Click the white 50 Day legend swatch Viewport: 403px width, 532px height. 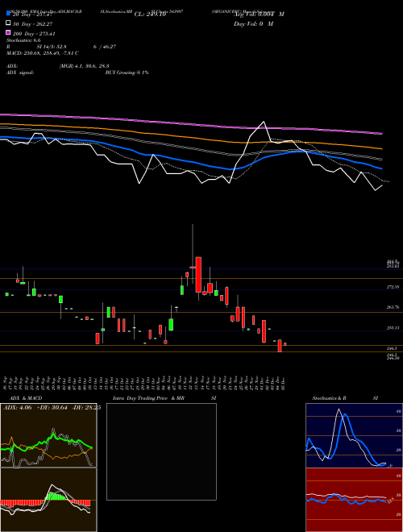coord(8,23)
